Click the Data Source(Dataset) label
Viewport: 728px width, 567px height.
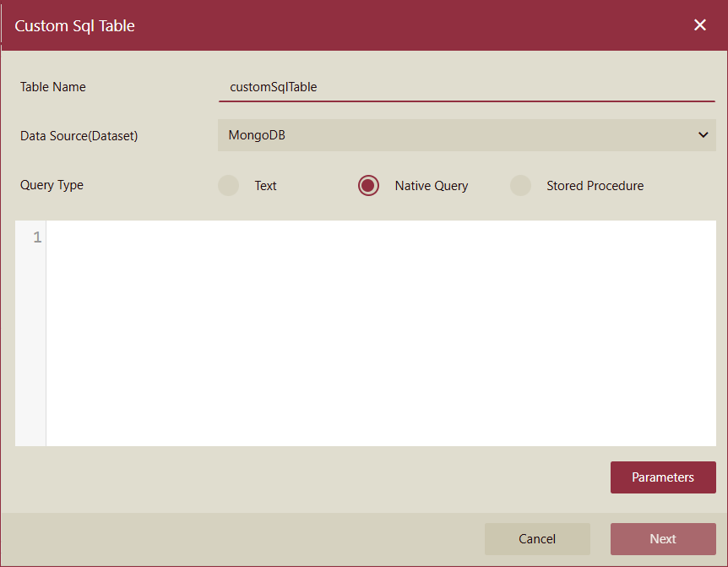pos(78,135)
